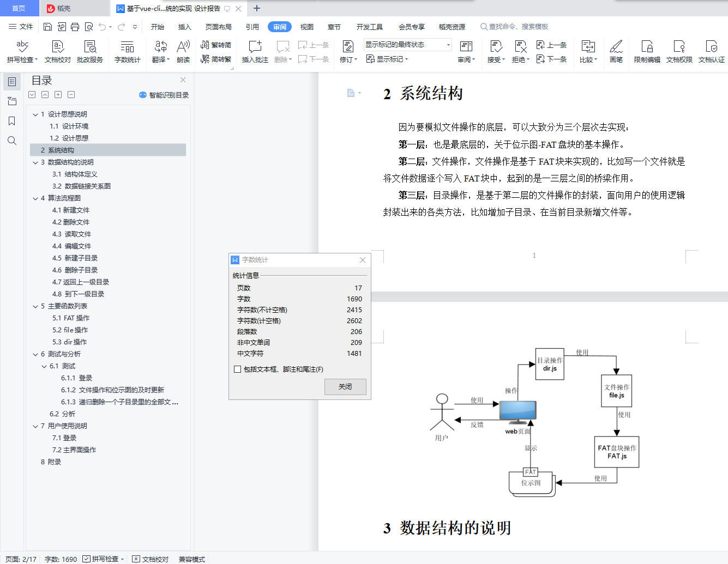Click 字数: 1690 in the status bar
Screen dimensions: 728x564
click(61, 559)
